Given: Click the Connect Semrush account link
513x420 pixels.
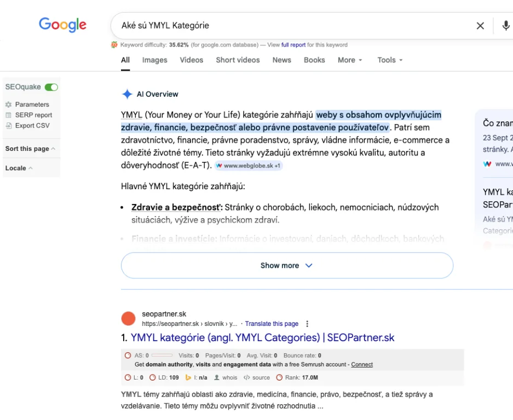Looking at the screenshot, I should pos(362,364).
